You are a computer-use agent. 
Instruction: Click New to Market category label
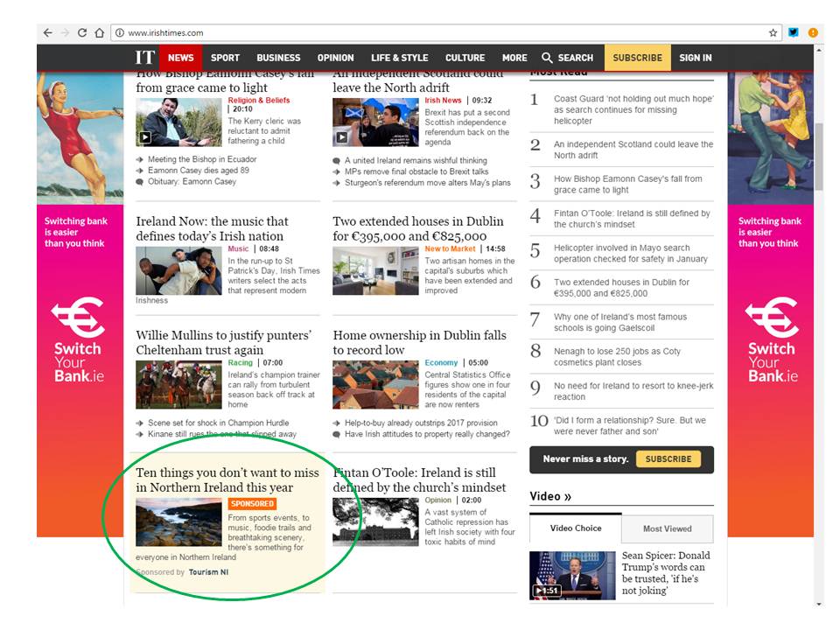click(450, 248)
